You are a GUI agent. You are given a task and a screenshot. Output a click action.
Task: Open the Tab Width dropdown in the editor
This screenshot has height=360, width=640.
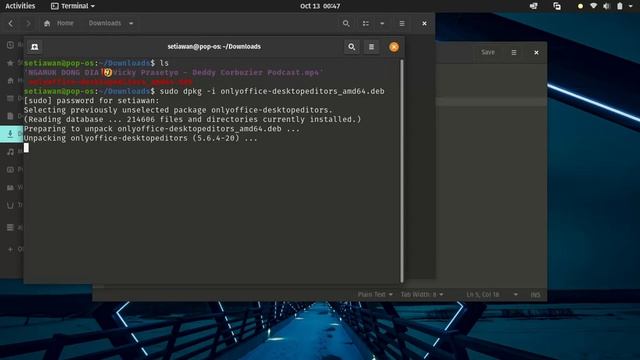tap(422, 294)
